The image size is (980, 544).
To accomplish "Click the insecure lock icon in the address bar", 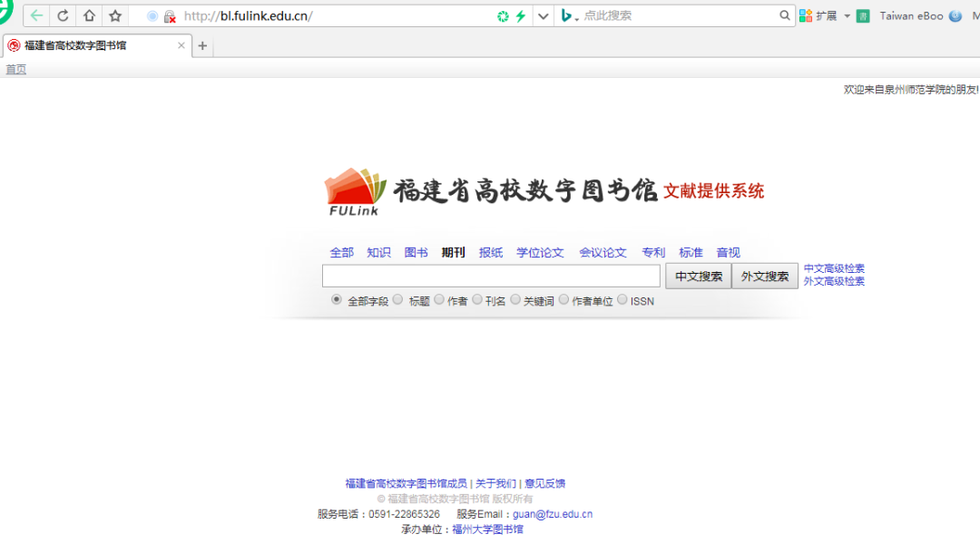I will pyautogui.click(x=169, y=16).
